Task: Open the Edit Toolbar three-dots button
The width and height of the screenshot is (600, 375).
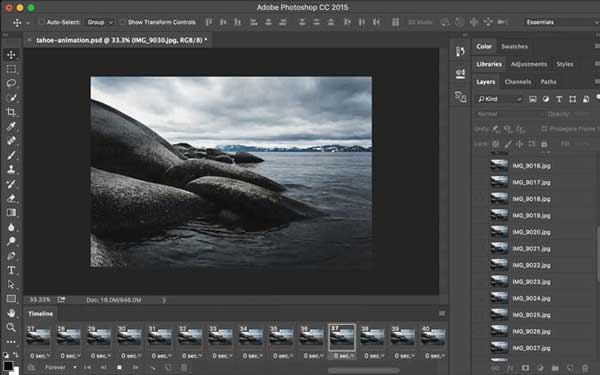Action: coord(11,341)
